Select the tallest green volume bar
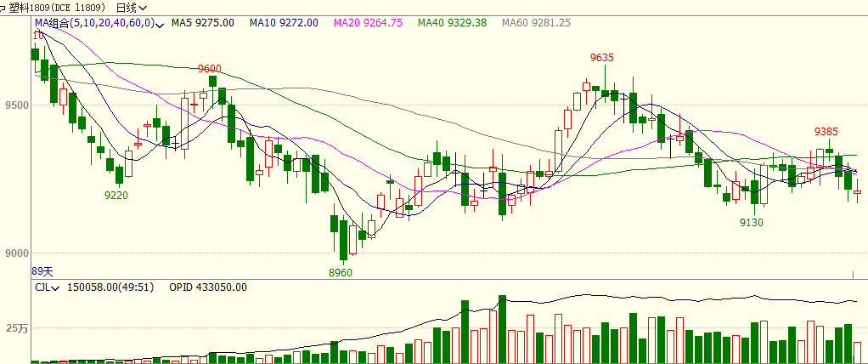This screenshot has width=868, height=364. (x=502, y=329)
